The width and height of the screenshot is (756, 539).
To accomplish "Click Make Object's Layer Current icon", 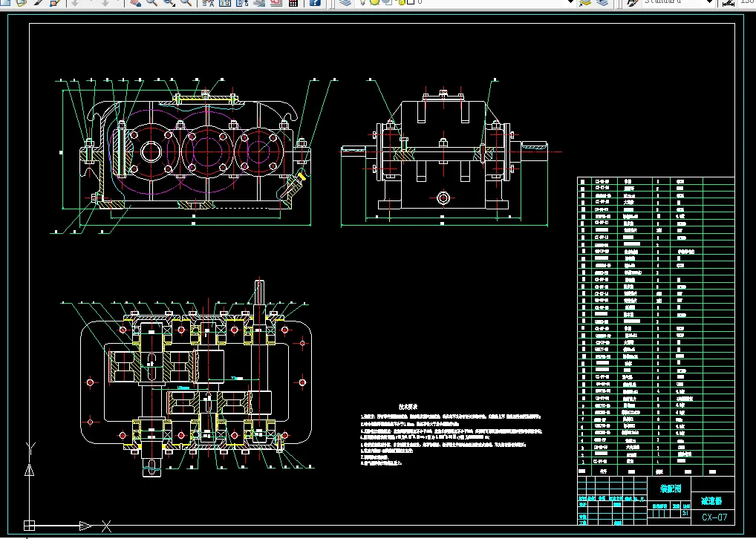I will pyautogui.click(x=586, y=2).
